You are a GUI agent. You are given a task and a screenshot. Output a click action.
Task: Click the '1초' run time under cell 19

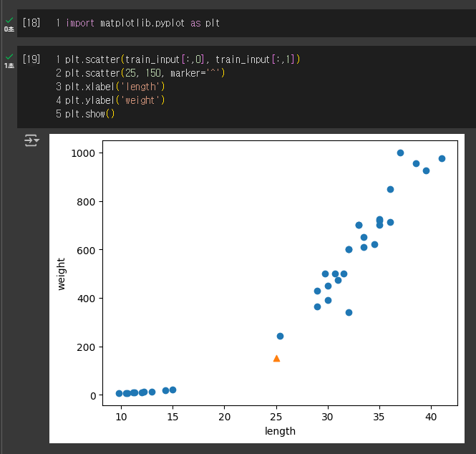9,66
